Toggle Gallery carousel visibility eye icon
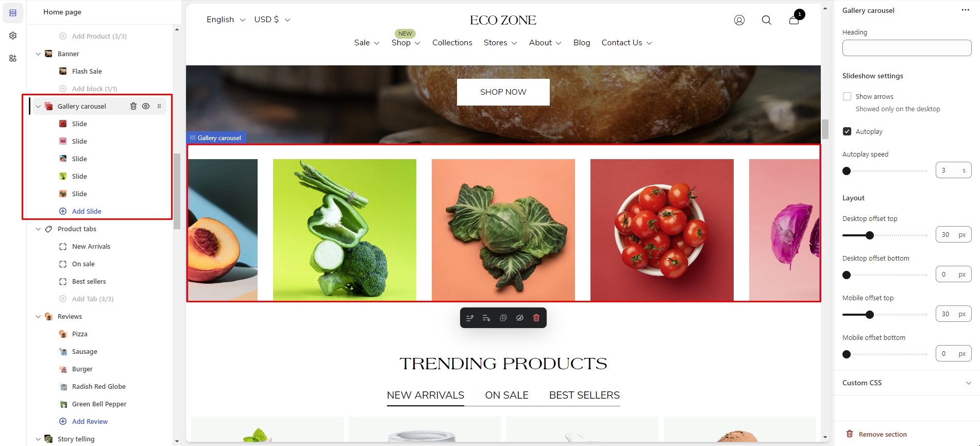The image size is (980, 446). [146, 106]
